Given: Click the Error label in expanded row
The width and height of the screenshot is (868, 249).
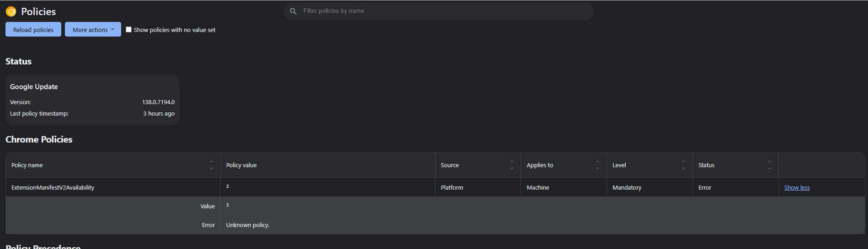Looking at the screenshot, I should point(208,225).
